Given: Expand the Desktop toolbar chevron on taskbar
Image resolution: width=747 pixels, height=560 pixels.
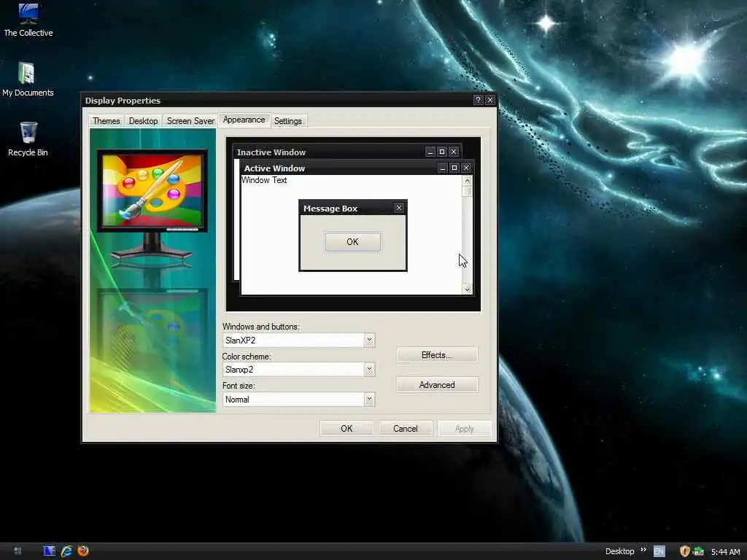Looking at the screenshot, I should click(643, 550).
